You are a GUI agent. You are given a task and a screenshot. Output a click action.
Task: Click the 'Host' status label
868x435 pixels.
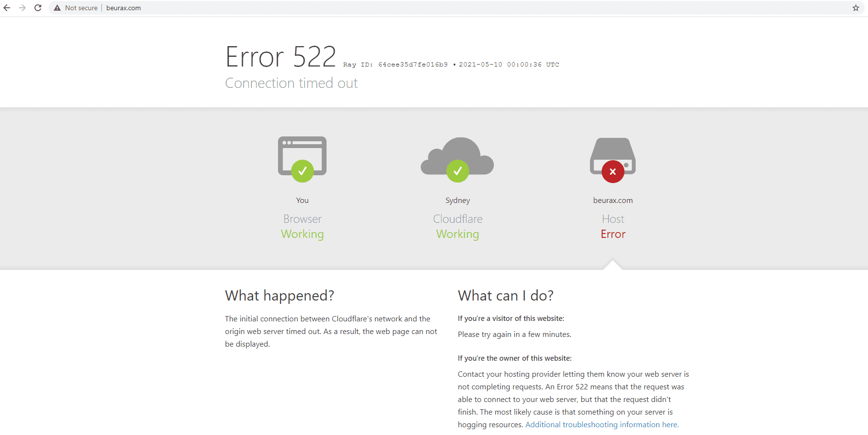[613, 219]
